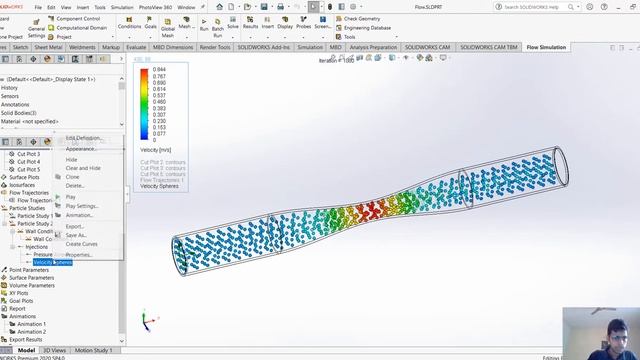This screenshot has width=640, height=360.
Task: Switch to the Evaluate tab
Action: [x=136, y=47]
